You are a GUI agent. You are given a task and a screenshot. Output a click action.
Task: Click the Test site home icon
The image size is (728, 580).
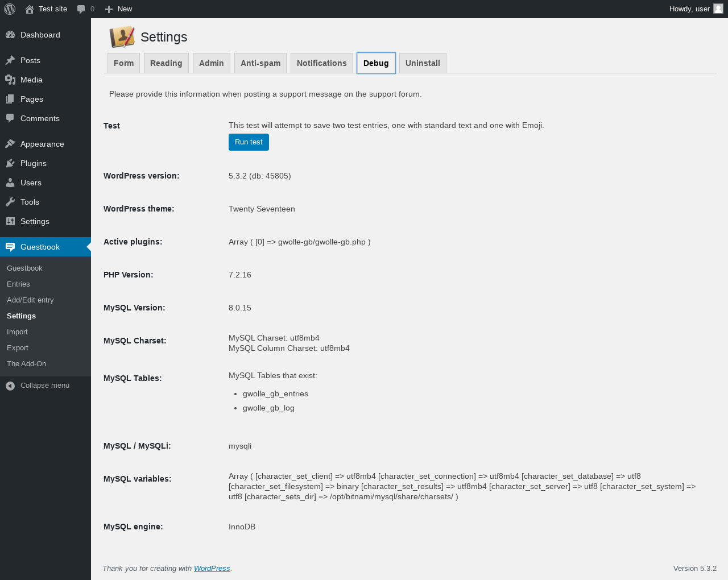[30, 9]
